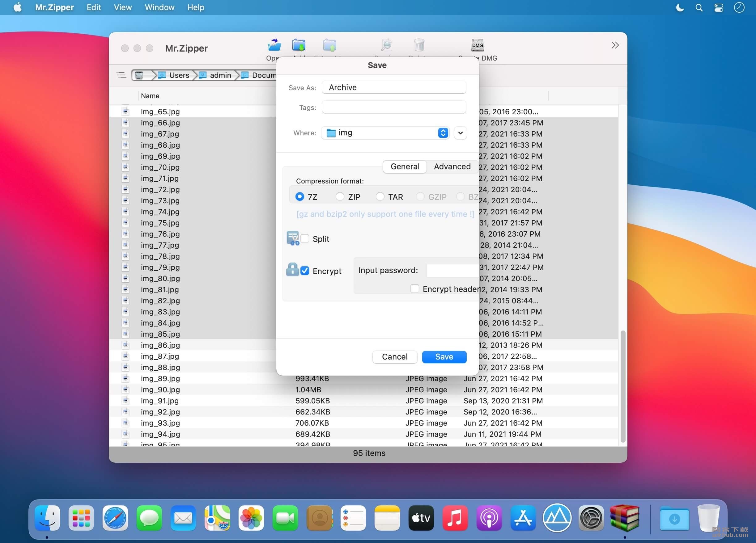Select the GZIP compression format
This screenshot has width=756, height=543.
(420, 197)
